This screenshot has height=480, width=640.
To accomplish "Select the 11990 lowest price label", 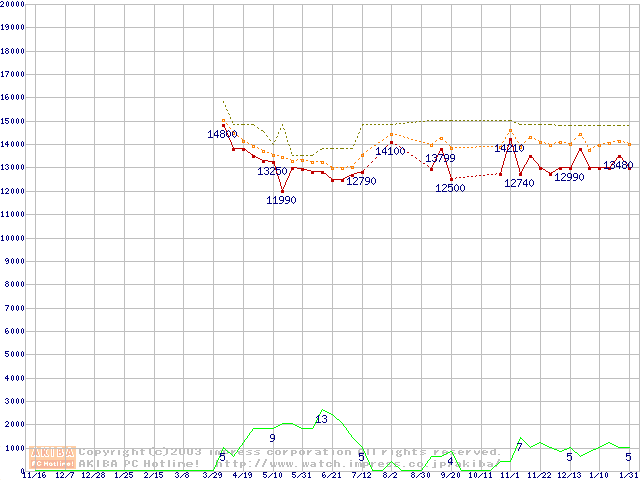I will pyautogui.click(x=281, y=200).
